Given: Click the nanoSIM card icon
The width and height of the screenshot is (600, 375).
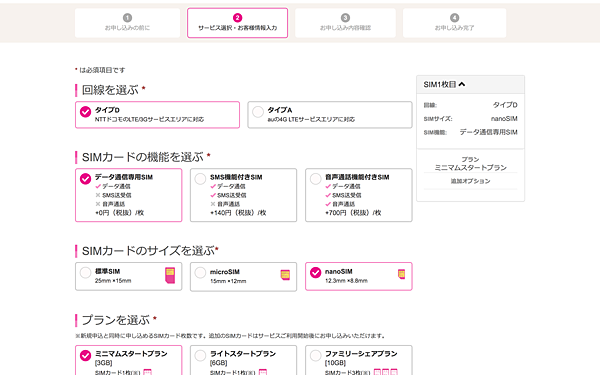Looking at the screenshot, I should 401,274.
